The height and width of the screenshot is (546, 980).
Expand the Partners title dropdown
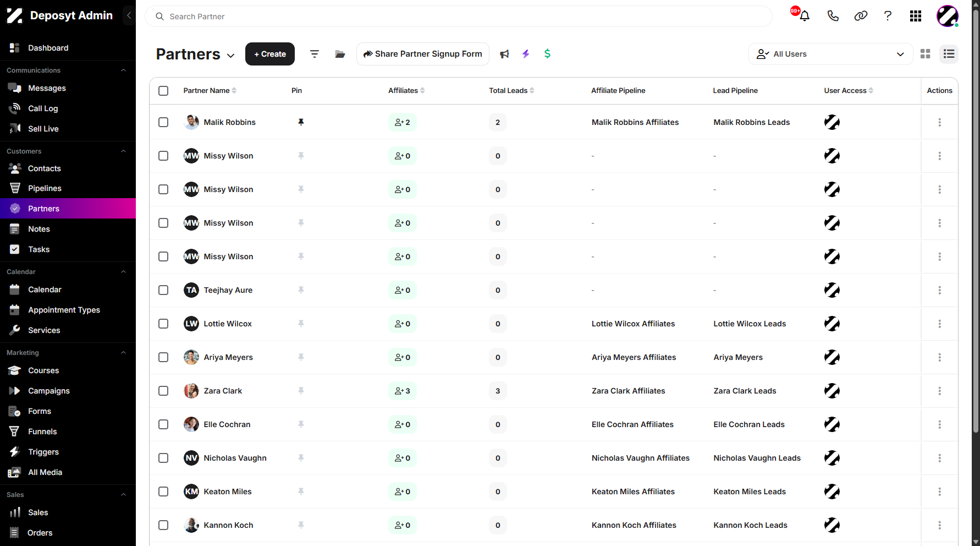(x=231, y=56)
